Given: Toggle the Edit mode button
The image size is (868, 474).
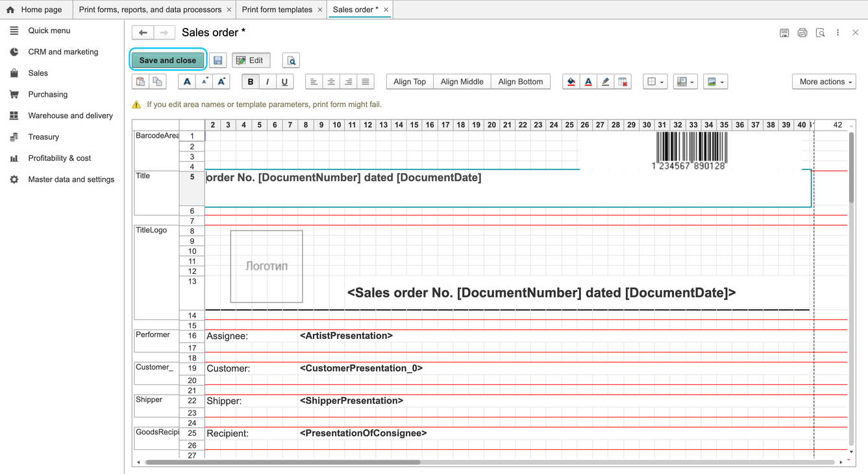Looking at the screenshot, I should coord(251,60).
